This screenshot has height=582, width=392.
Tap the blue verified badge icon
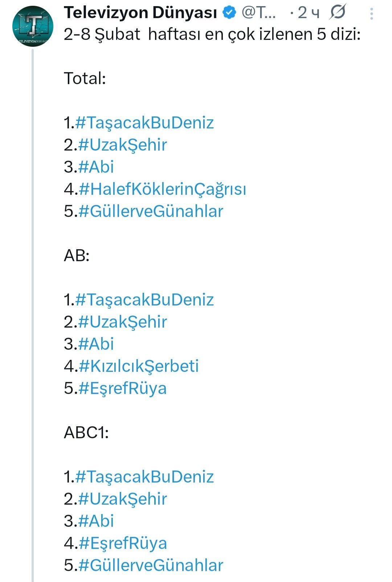pyautogui.click(x=229, y=13)
